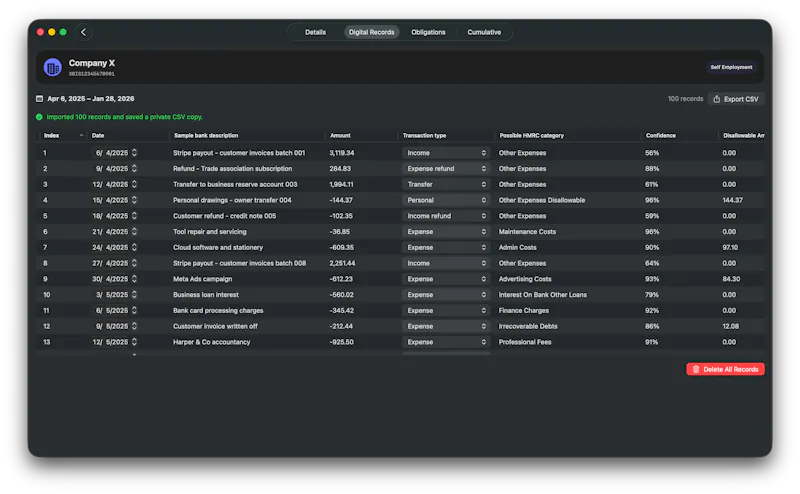Image resolution: width=800 pixels, height=494 pixels.
Task: Click date stepper for 30/4/2025 row 9
Action: [x=134, y=279]
